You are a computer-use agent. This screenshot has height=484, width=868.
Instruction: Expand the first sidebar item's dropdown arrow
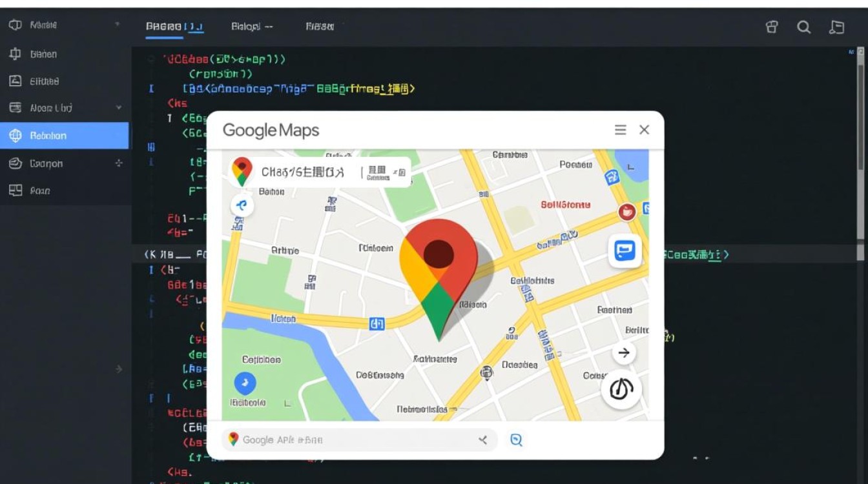click(x=118, y=25)
